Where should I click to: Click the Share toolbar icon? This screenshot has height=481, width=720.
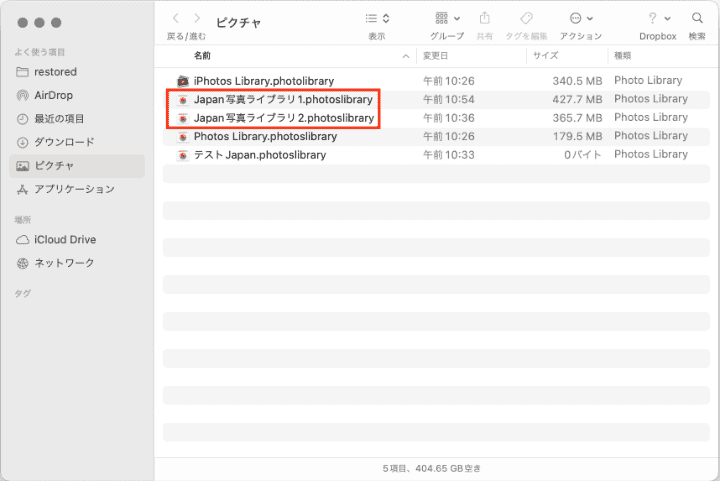pos(485,18)
